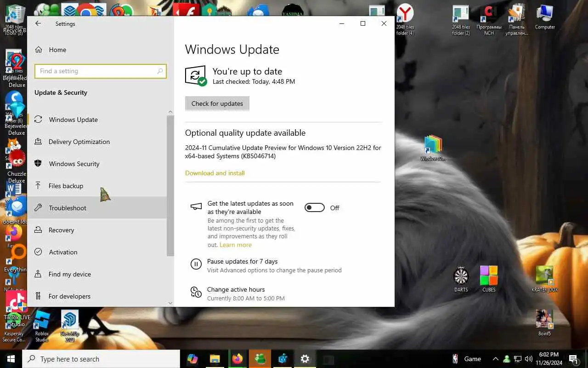This screenshot has width=588, height=368.
Task: Open Change active hours
Action: click(x=236, y=289)
